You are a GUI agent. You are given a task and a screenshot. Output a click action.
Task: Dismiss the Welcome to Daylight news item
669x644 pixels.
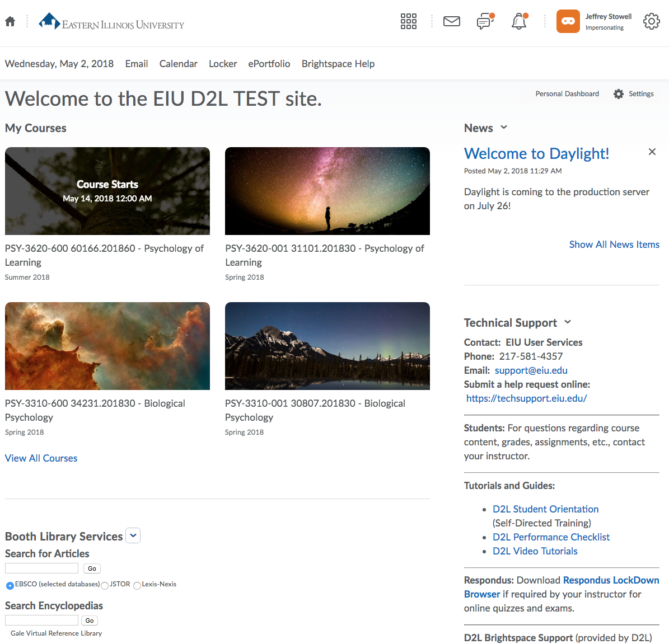[652, 152]
